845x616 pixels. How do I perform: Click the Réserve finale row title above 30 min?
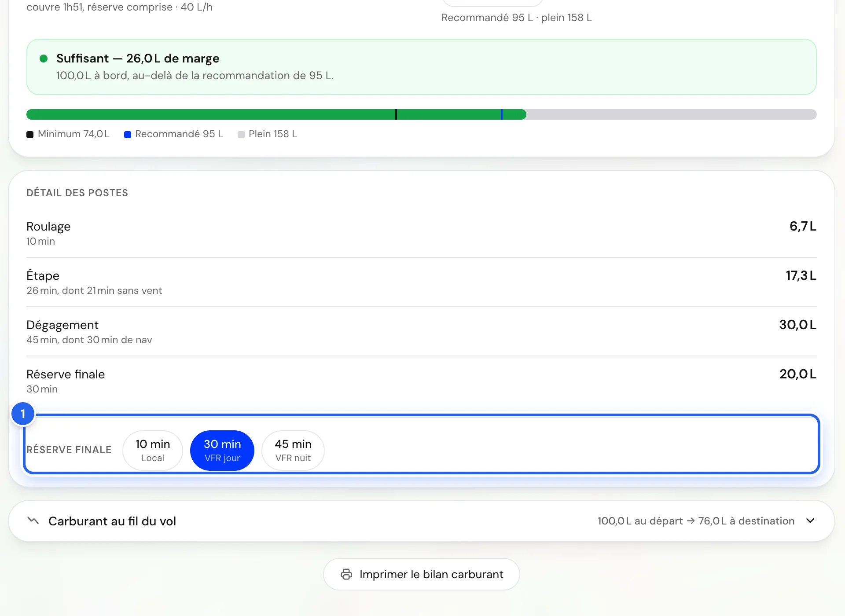coord(66,374)
